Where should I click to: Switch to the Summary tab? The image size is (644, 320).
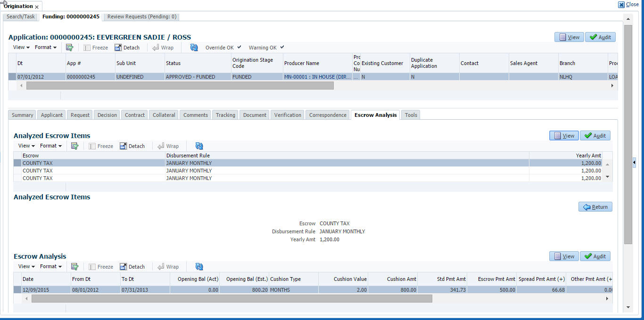(x=23, y=115)
